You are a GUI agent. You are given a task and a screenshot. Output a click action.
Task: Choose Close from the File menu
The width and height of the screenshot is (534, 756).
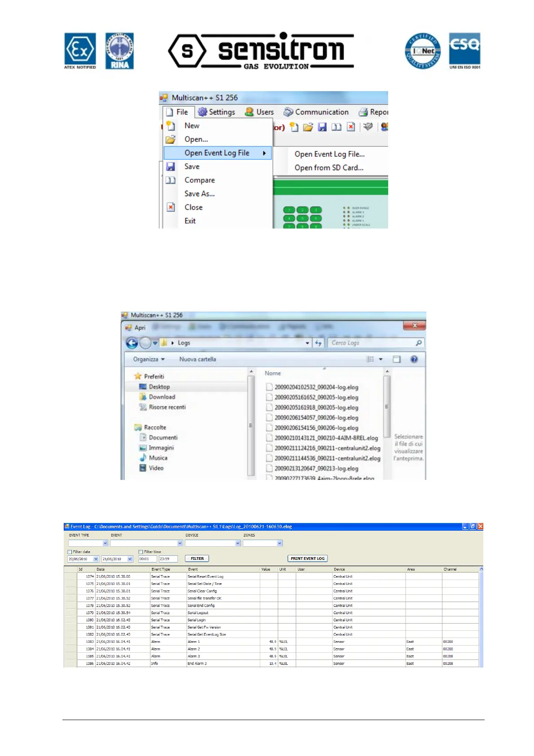point(193,207)
